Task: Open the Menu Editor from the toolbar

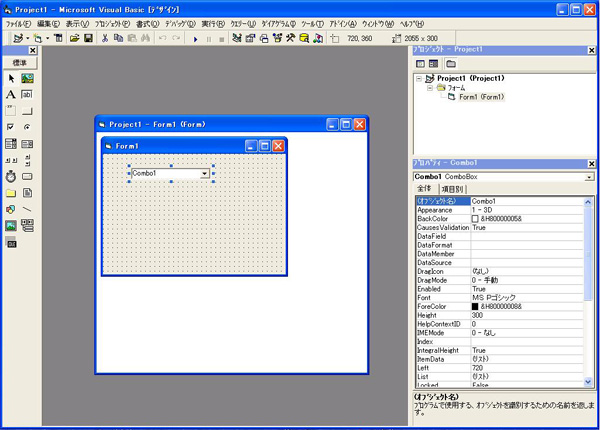Action: [x=58, y=38]
